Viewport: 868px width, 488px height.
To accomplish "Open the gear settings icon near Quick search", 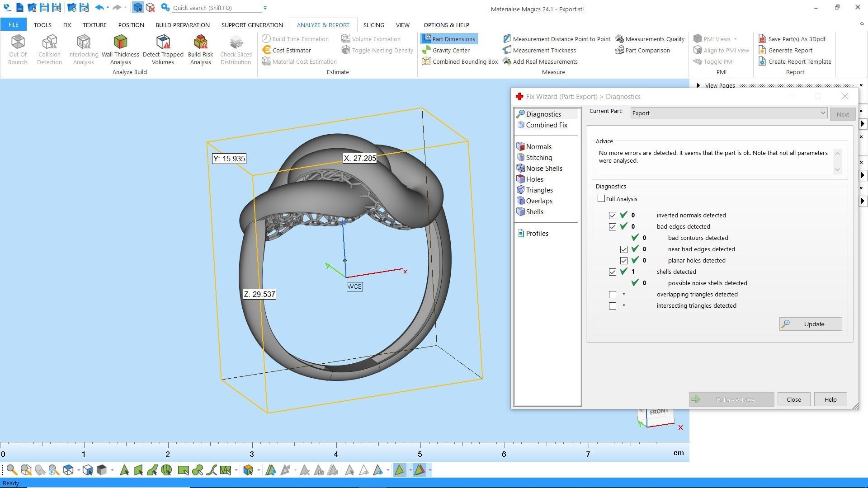I will pyautogui.click(x=165, y=8).
